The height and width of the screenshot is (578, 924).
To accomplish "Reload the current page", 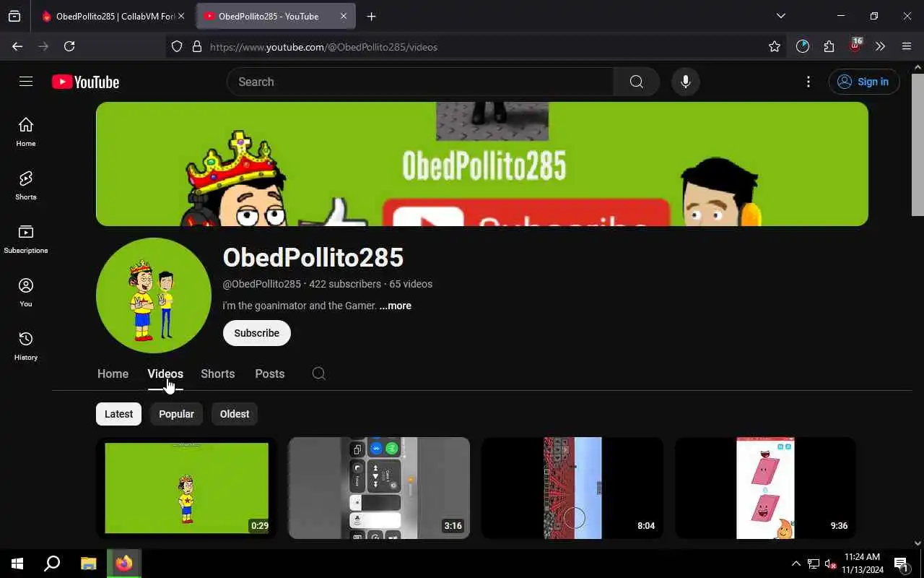I will click(x=69, y=46).
